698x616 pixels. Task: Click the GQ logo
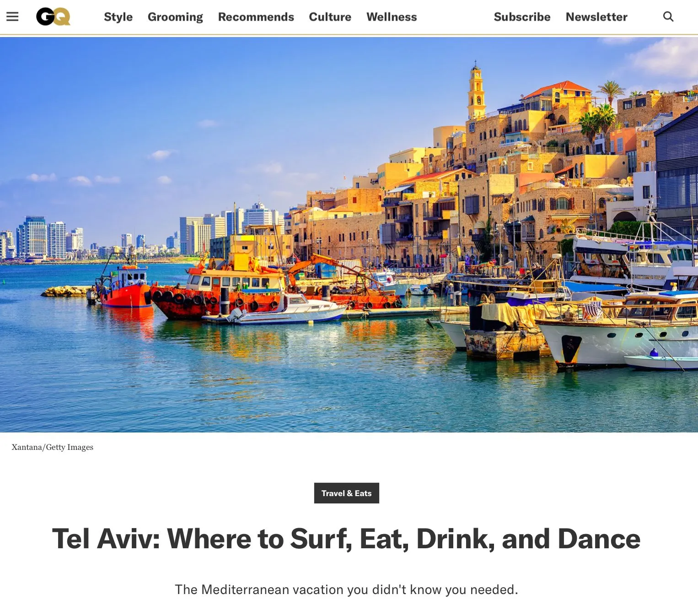pyautogui.click(x=53, y=16)
